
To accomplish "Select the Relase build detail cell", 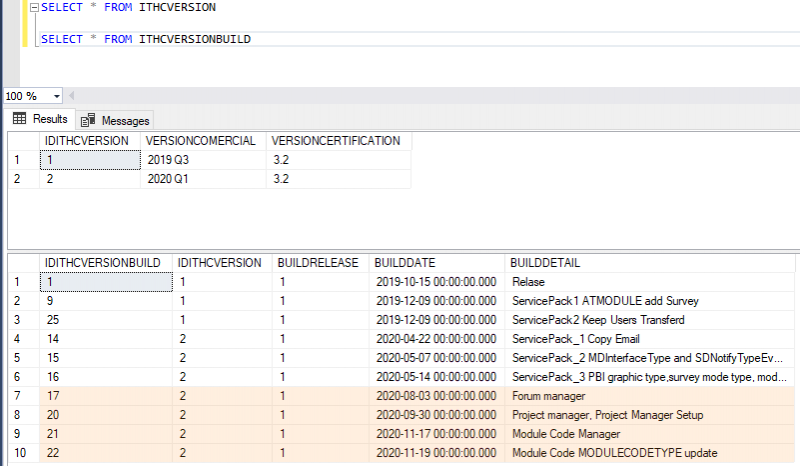I will (650, 282).
